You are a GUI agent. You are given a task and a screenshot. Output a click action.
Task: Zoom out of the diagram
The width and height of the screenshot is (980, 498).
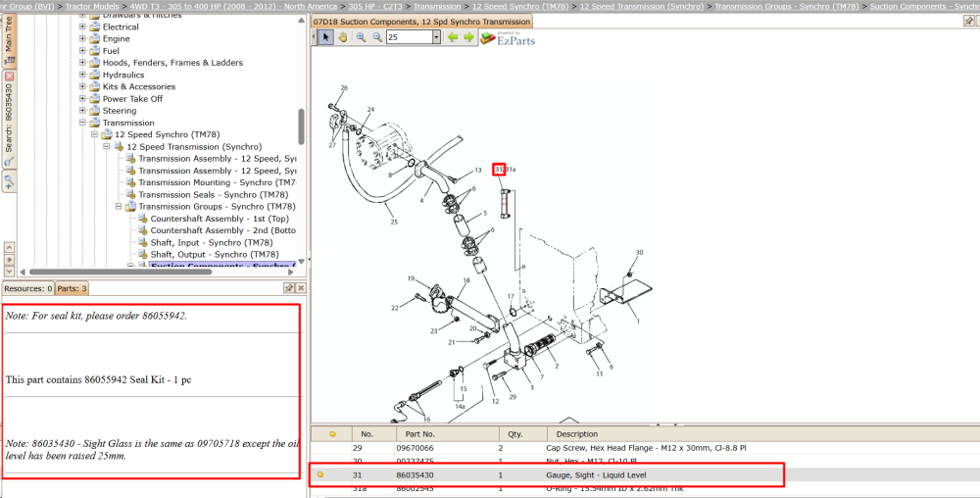(x=377, y=37)
